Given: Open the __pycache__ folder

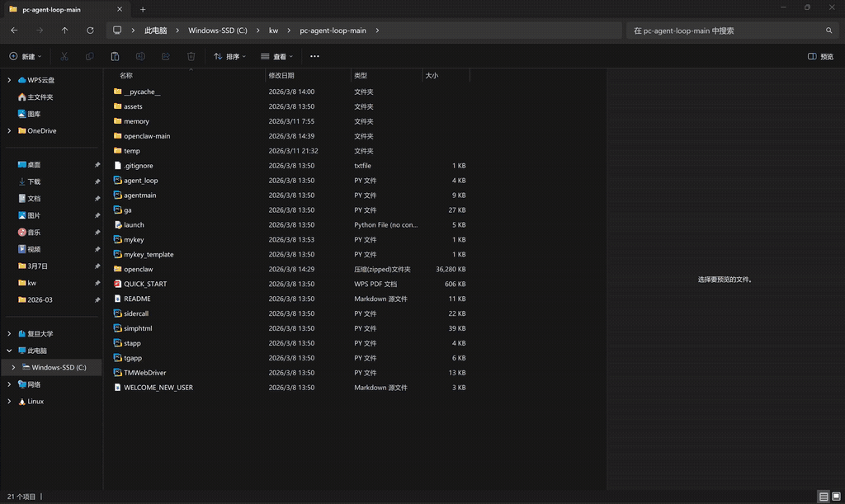Looking at the screenshot, I should (x=142, y=92).
